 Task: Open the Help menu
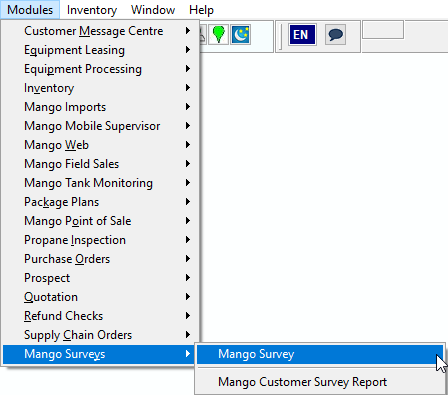pos(201,10)
